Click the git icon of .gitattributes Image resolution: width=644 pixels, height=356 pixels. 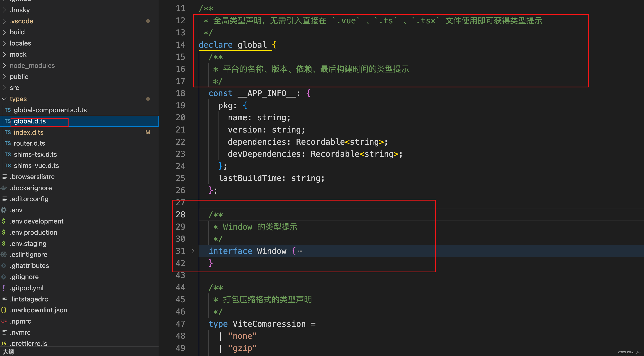tap(4, 266)
